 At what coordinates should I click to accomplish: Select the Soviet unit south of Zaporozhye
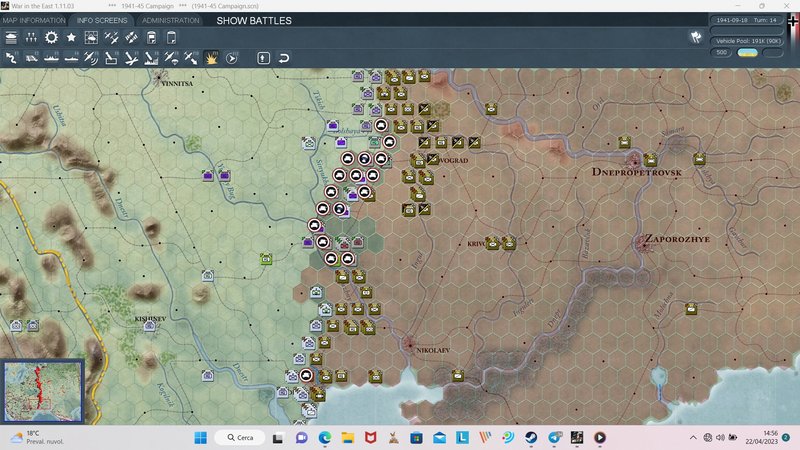click(691, 309)
